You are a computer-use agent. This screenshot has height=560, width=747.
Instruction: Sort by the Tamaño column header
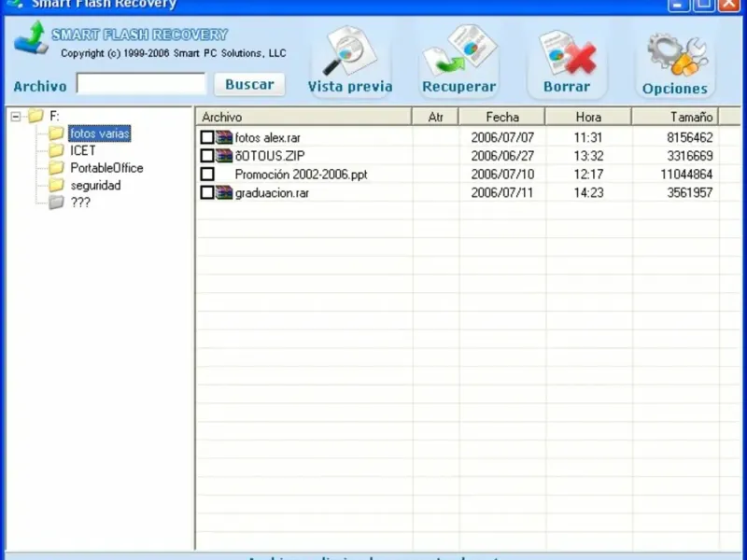point(675,117)
